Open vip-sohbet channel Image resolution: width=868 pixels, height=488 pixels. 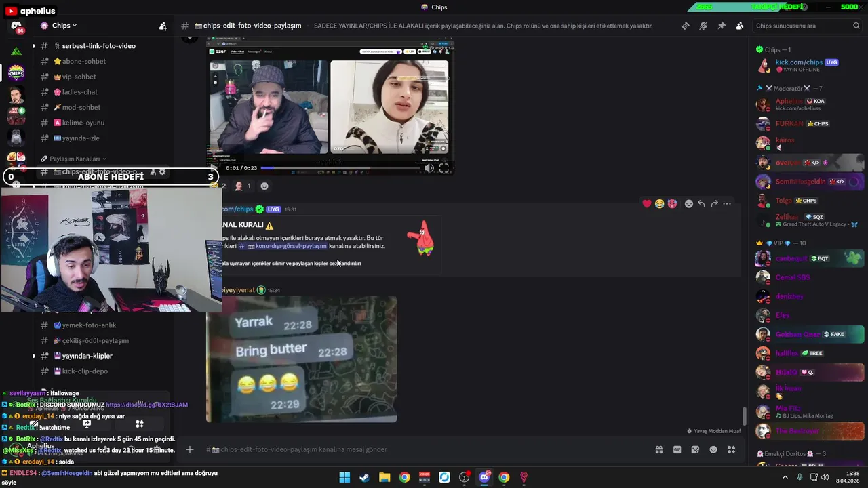79,77
